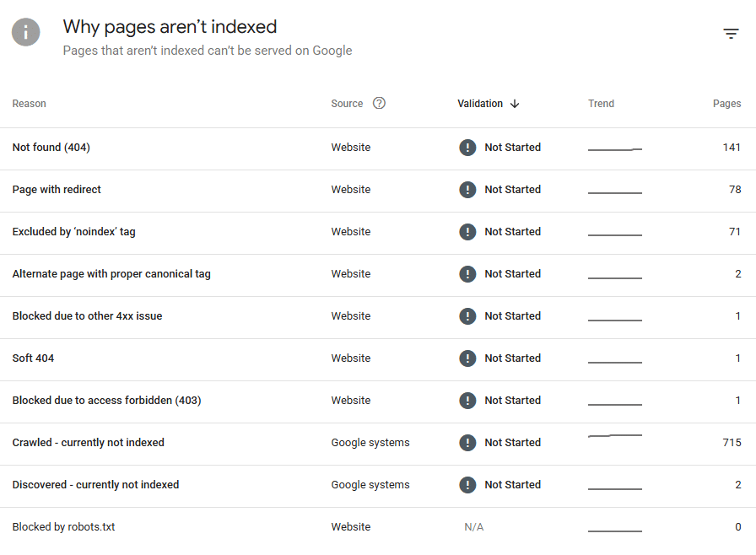Open Alternate page with proper canonical tag

pyautogui.click(x=378, y=275)
